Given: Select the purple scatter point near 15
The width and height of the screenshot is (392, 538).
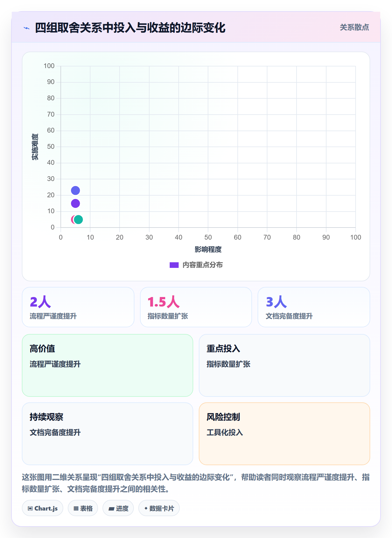Looking at the screenshot, I should pos(75,203).
